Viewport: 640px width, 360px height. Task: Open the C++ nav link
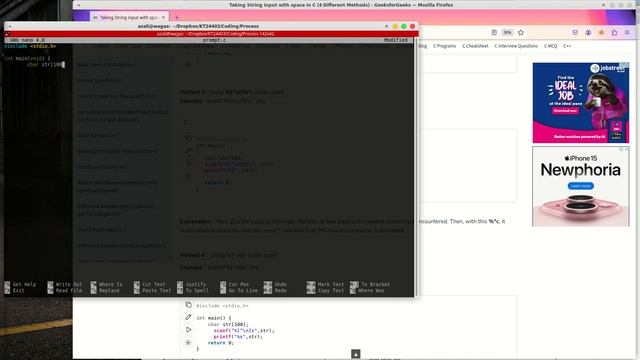[x=567, y=46]
